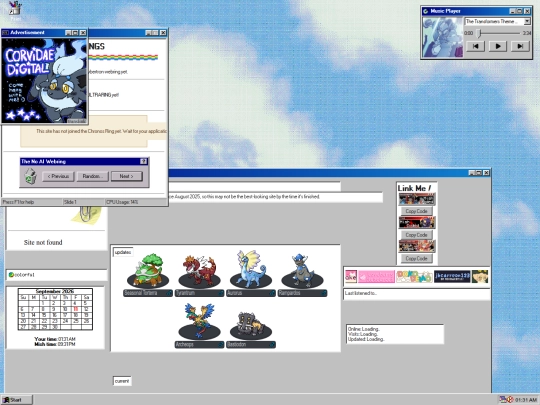Click the 'Online: Loading..' status line
The width and height of the screenshot is (540, 405).
(x=363, y=329)
